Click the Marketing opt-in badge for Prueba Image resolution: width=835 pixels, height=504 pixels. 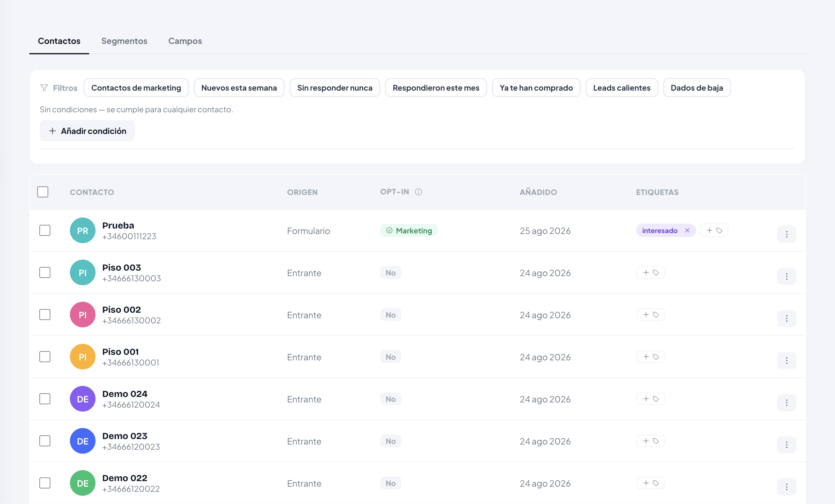(409, 231)
